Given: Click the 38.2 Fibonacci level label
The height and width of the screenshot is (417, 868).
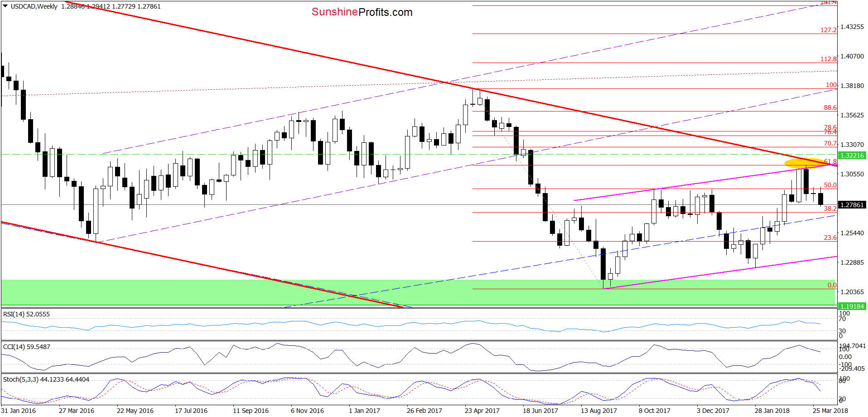Looking at the screenshot, I should (x=830, y=208).
